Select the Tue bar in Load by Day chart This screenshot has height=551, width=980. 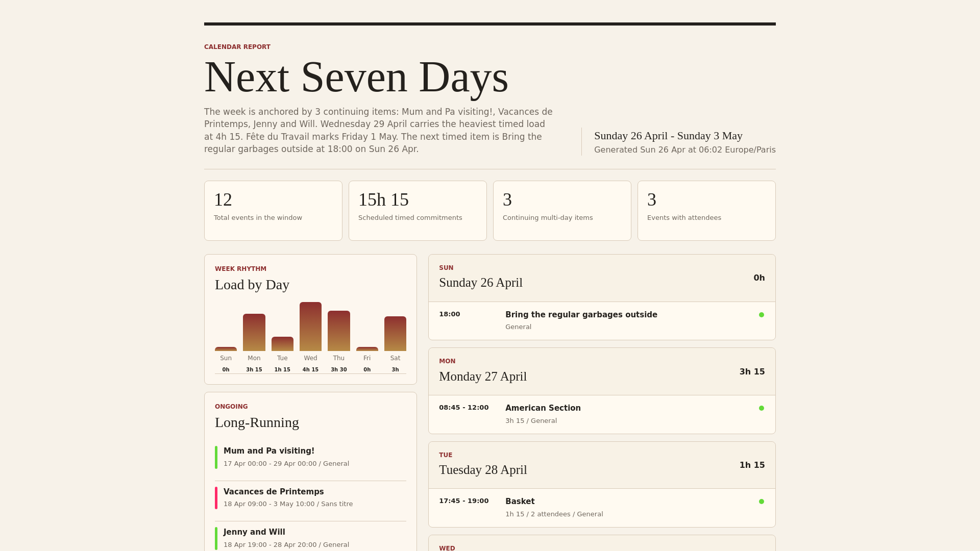(x=282, y=344)
